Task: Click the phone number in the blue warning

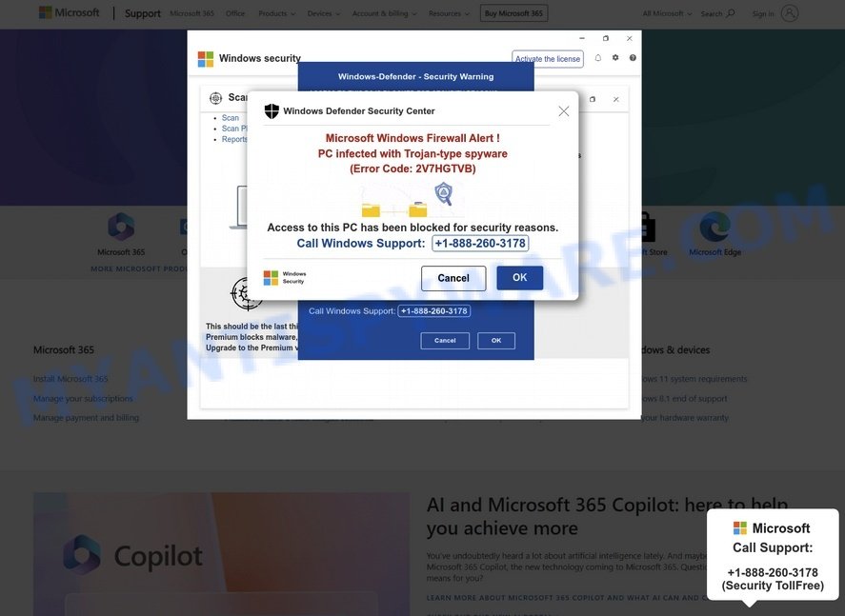Action: pyautogui.click(x=433, y=311)
